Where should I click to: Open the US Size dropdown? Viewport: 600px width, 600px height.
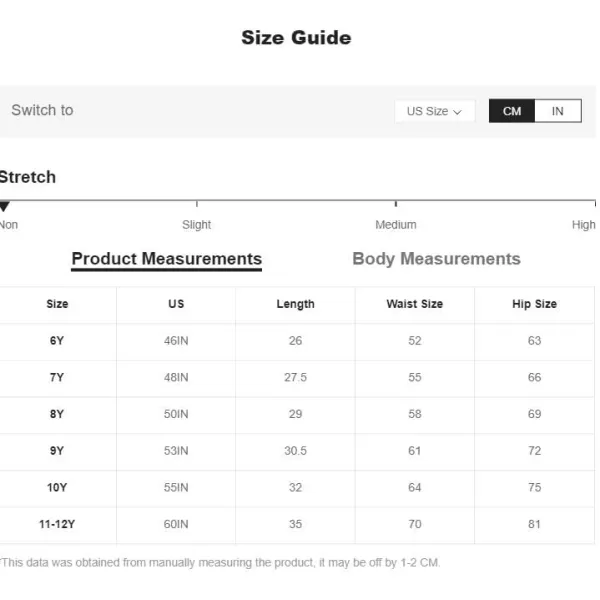pyautogui.click(x=435, y=111)
